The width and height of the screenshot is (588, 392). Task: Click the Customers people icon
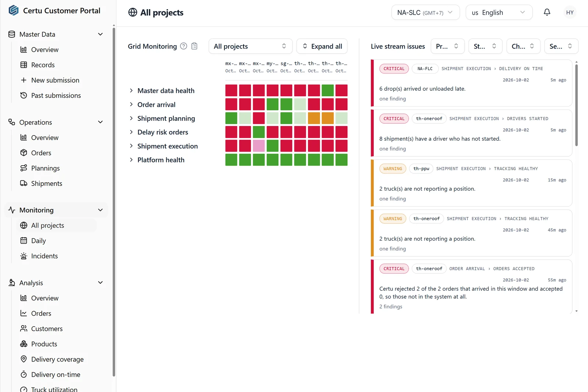coord(24,328)
